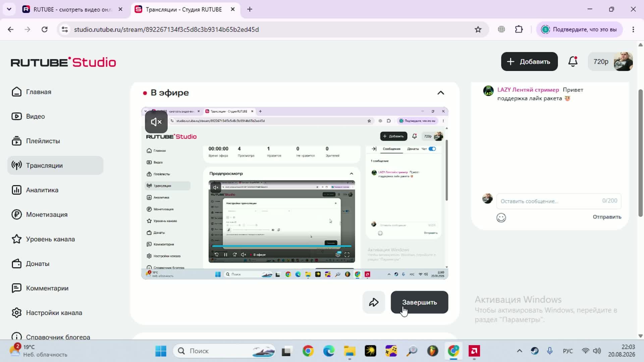Open Справочник блогера in the sidebar
This screenshot has height=362, width=644.
55,337
